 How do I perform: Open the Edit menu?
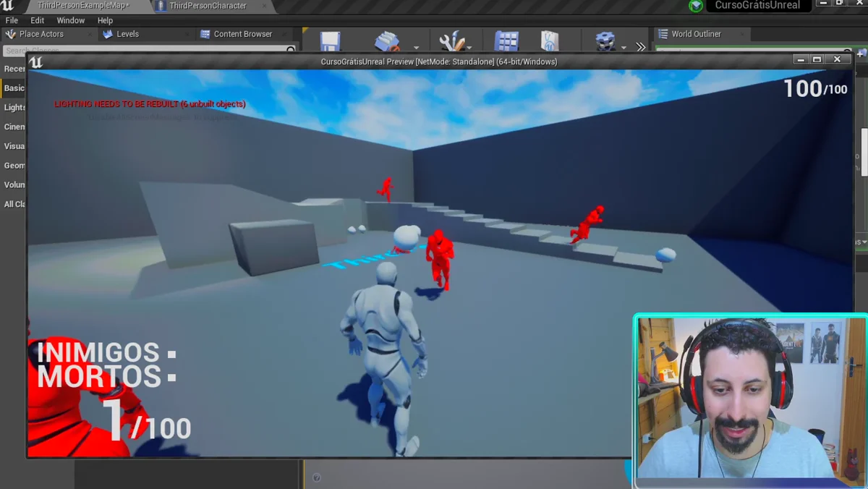pos(38,20)
